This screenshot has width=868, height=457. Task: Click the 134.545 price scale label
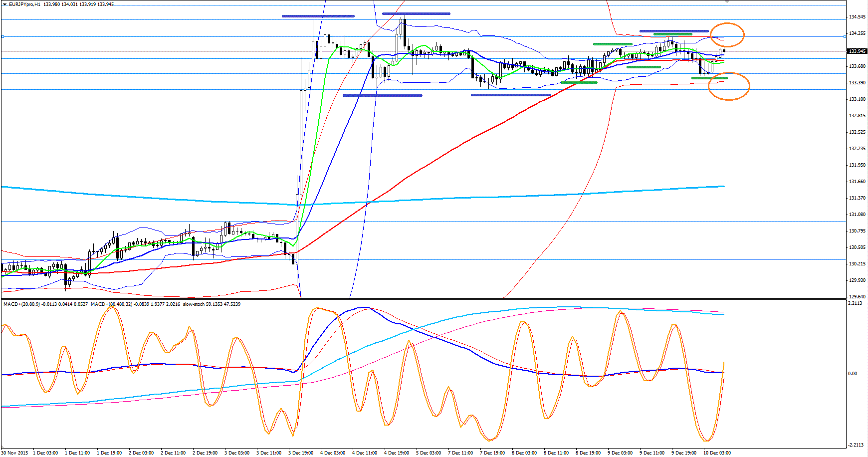tap(857, 17)
